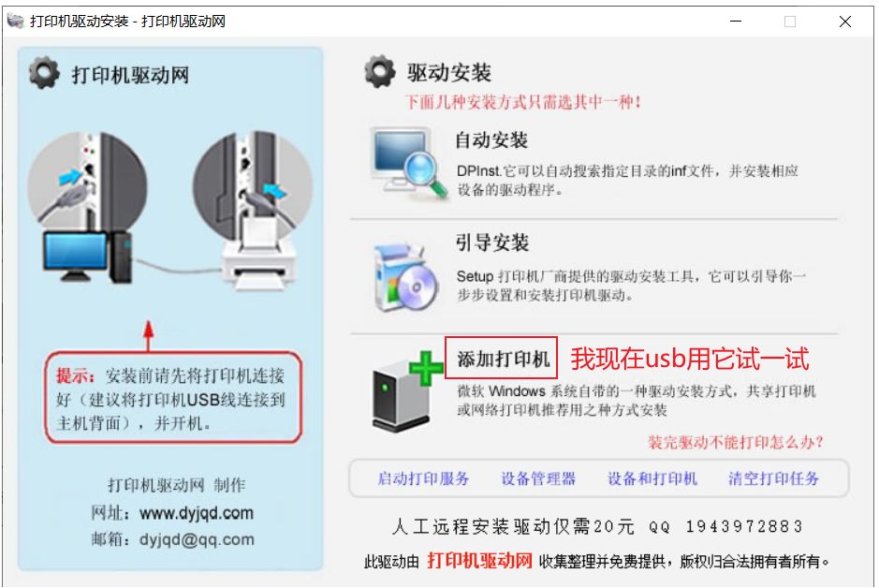Select 自动安装 option title
Image resolution: width=879 pixels, height=588 pixels.
(491, 140)
